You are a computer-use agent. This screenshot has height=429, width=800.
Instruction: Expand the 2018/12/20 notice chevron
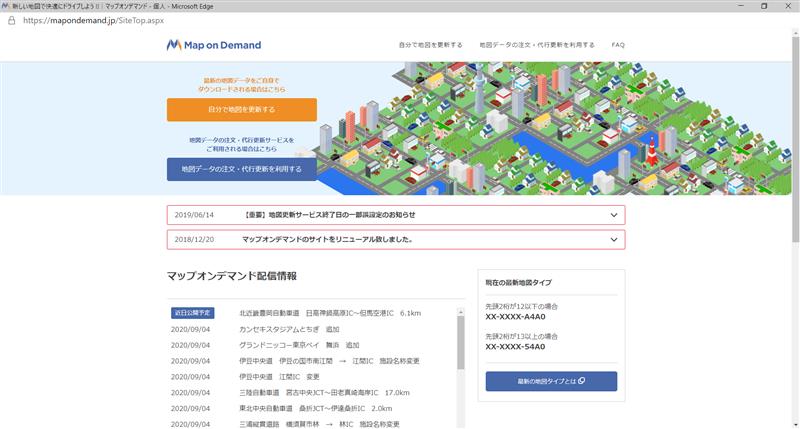point(614,240)
